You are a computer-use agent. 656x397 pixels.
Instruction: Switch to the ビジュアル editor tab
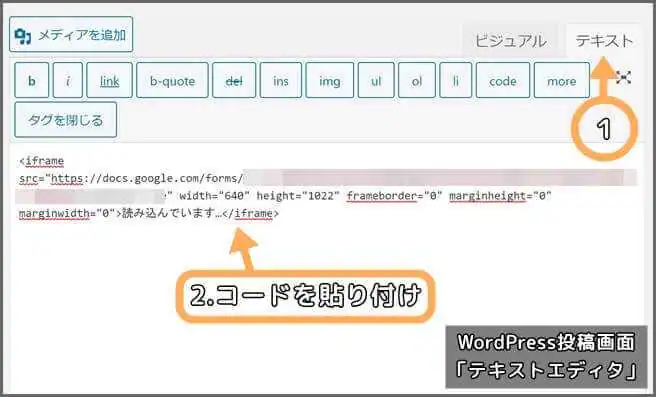[510, 41]
